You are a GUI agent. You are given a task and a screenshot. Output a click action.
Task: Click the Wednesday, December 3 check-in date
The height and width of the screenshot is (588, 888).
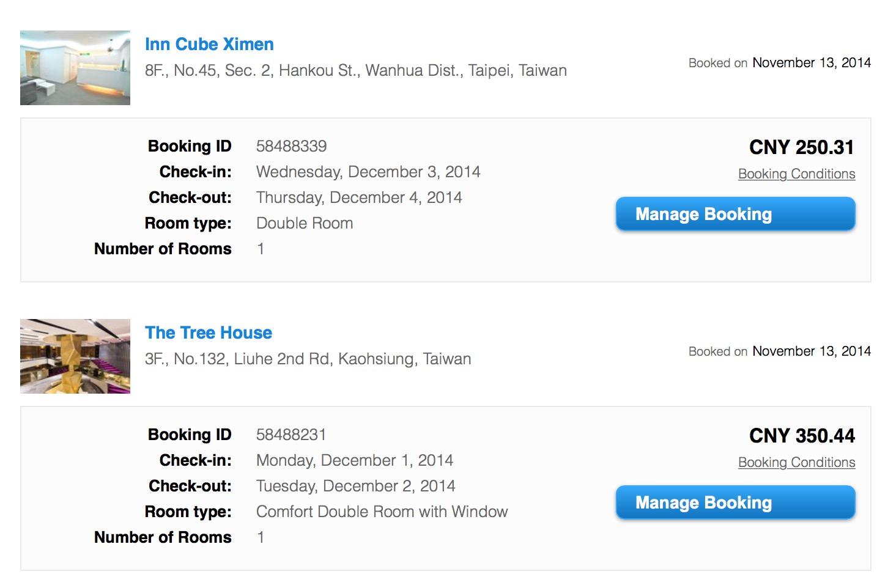(x=368, y=172)
